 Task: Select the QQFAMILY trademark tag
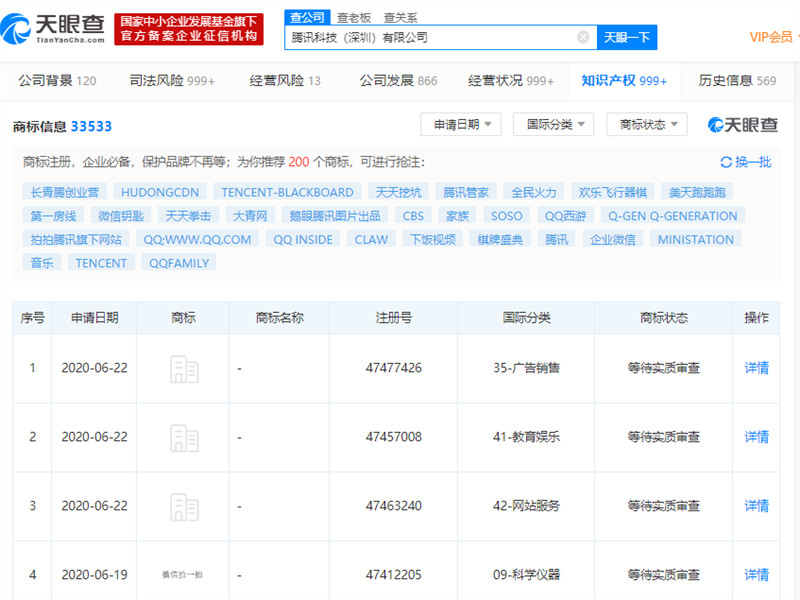(179, 263)
